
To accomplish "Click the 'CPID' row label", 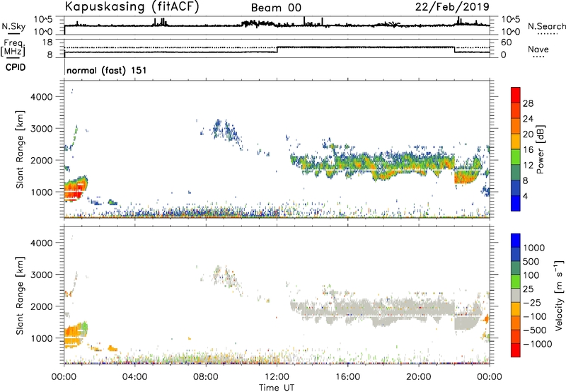I will tap(16, 67).
